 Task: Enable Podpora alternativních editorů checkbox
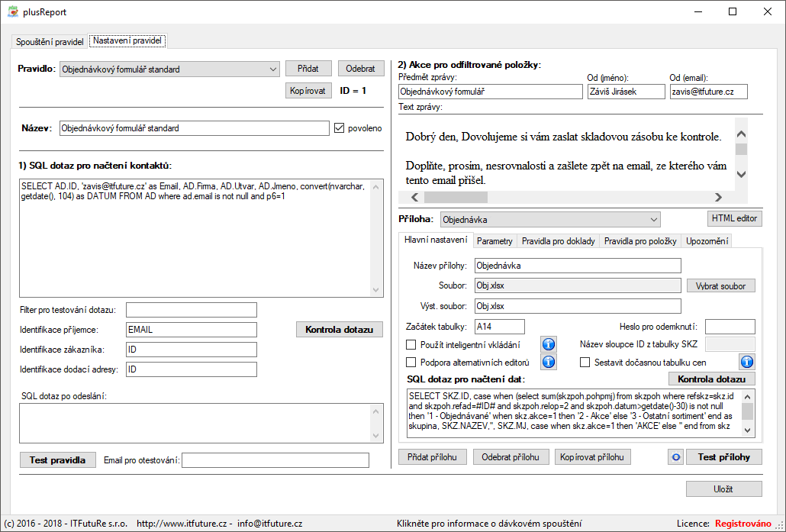click(x=411, y=362)
